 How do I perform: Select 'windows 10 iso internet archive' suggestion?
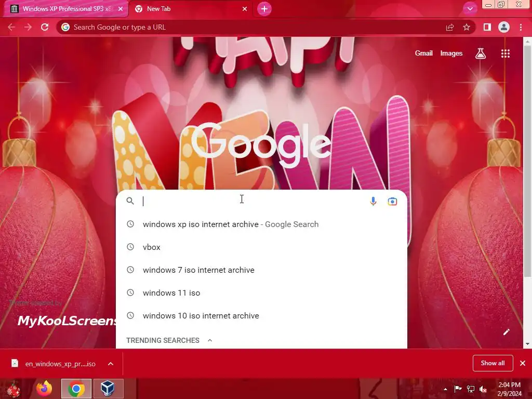click(261, 315)
